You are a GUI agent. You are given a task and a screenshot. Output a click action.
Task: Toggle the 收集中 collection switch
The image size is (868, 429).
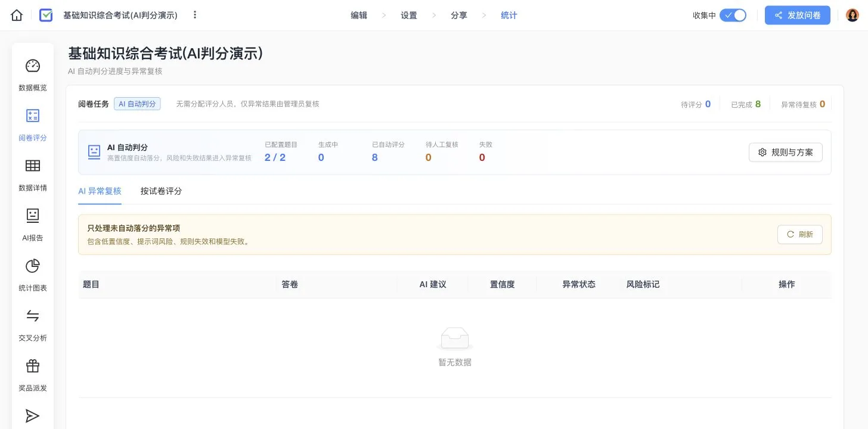[x=733, y=15]
